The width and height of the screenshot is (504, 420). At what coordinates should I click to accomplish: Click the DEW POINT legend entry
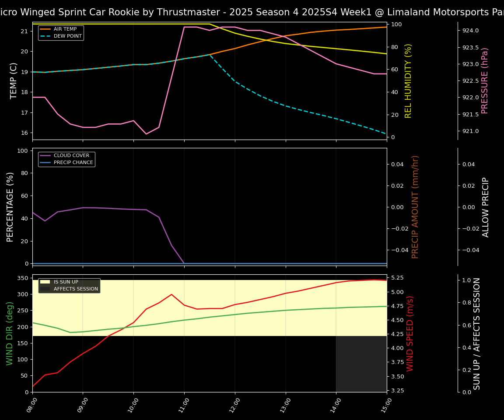(x=67, y=36)
